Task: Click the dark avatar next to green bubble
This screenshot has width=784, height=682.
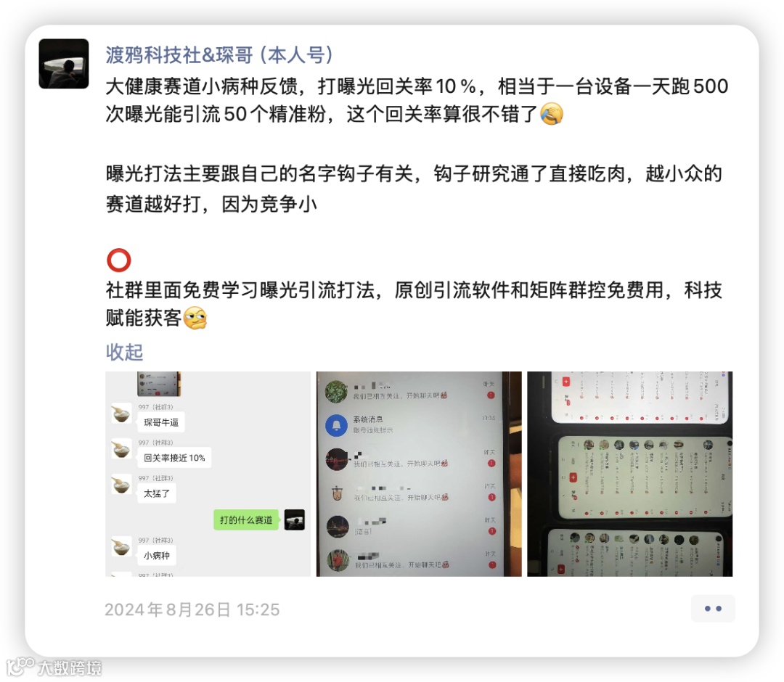Action: coord(295,519)
